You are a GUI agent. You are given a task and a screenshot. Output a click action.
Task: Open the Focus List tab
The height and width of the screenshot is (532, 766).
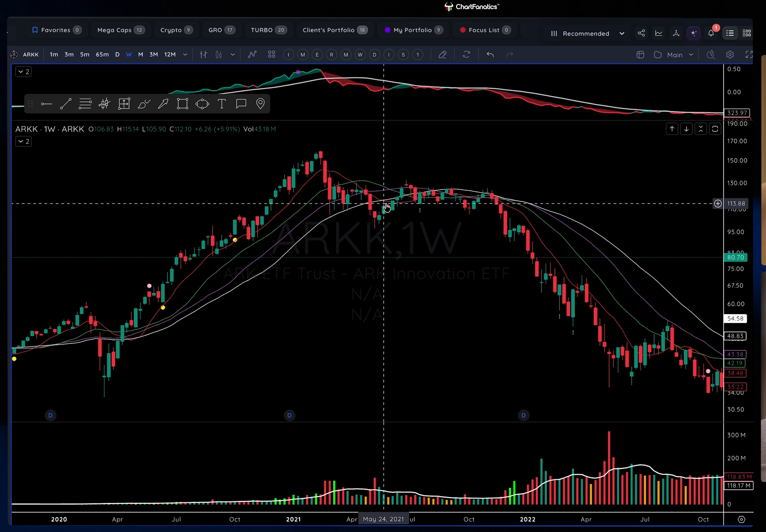(x=485, y=30)
